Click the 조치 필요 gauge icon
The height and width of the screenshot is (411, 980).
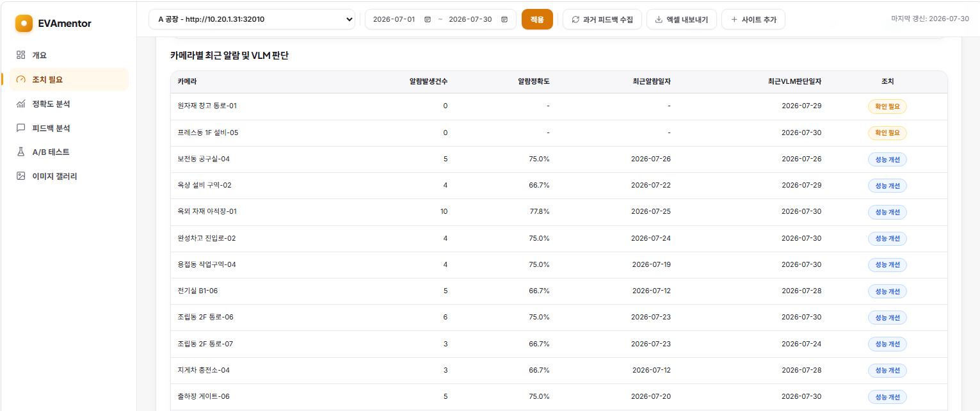click(21, 79)
